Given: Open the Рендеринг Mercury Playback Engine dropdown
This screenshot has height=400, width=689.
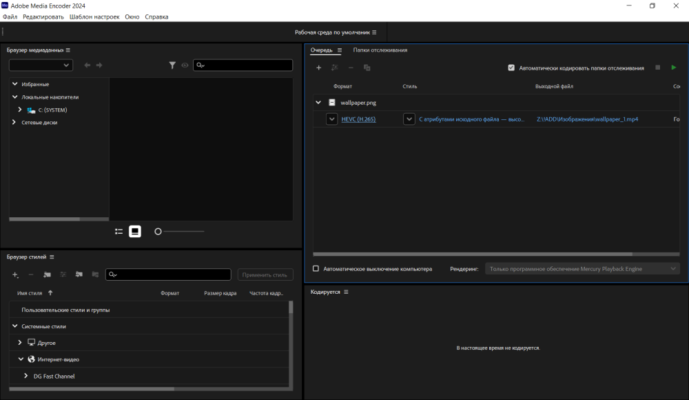Looking at the screenshot, I should (582, 269).
